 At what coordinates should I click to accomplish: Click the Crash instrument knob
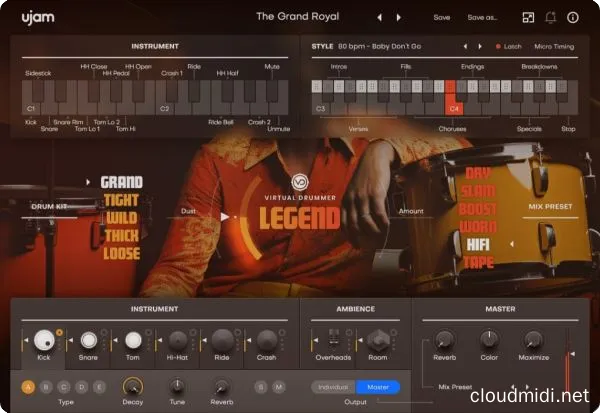click(267, 340)
